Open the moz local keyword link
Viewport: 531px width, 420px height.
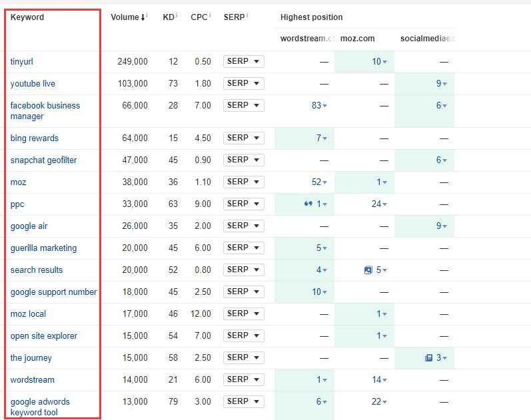coord(28,314)
